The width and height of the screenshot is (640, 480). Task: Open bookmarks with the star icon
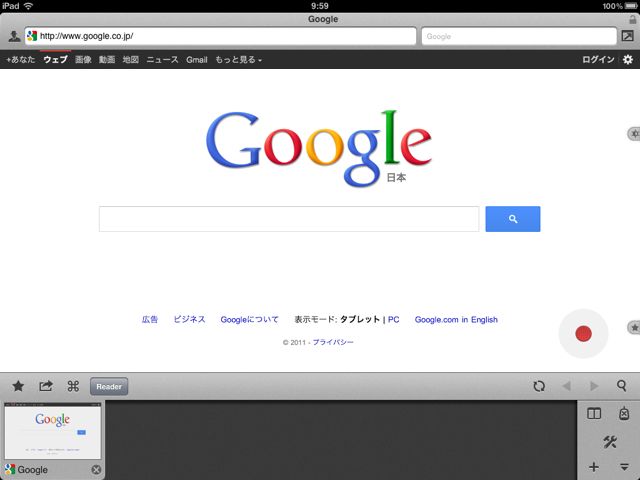18,386
